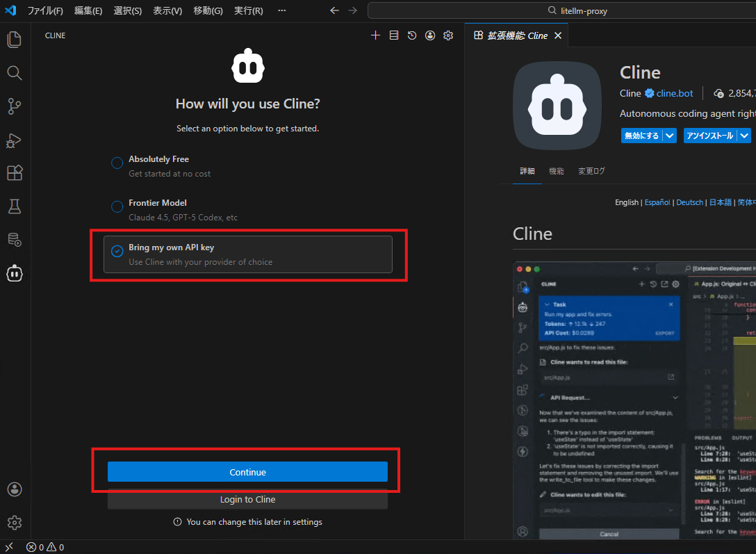Open Manage gear in activity bar
Viewport: 756px width, 554px height.
[15, 523]
